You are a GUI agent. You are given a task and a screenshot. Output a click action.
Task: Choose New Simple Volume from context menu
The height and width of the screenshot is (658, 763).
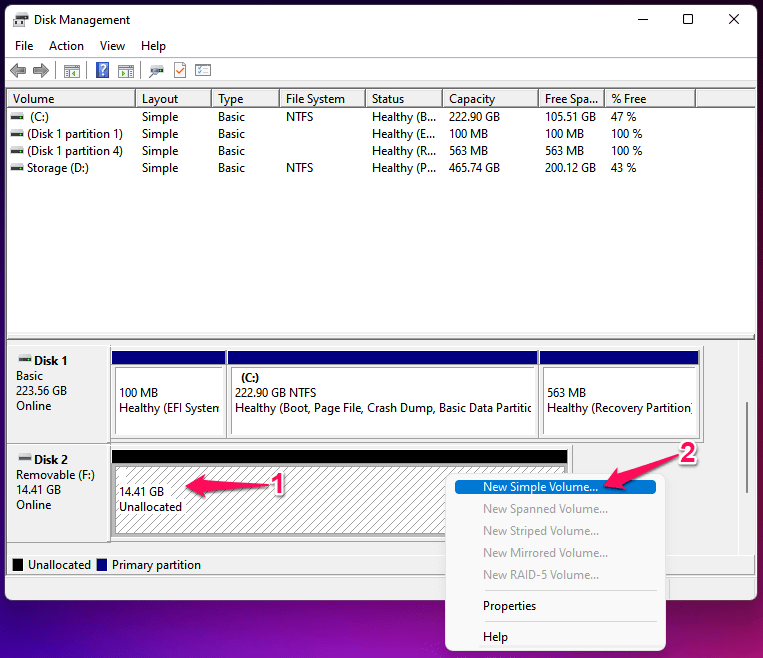pos(540,487)
